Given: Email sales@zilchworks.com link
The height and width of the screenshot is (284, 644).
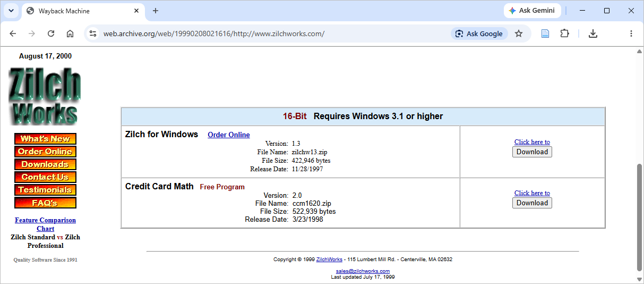Looking at the screenshot, I should 363,271.
